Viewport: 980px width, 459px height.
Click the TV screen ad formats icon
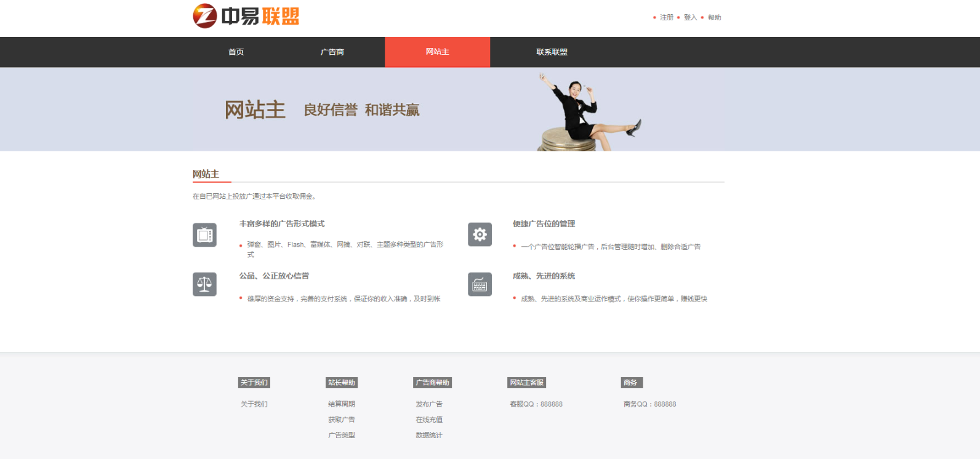204,235
